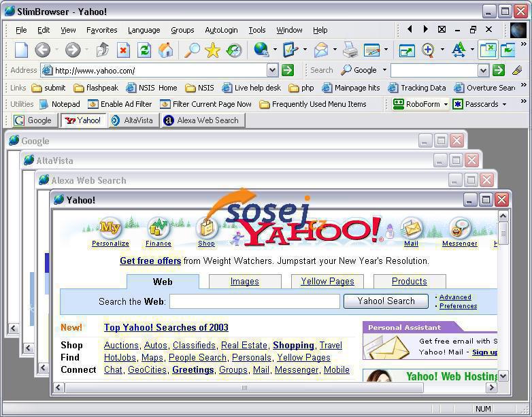Open the RoboForm dropdown arrow

coord(446,104)
